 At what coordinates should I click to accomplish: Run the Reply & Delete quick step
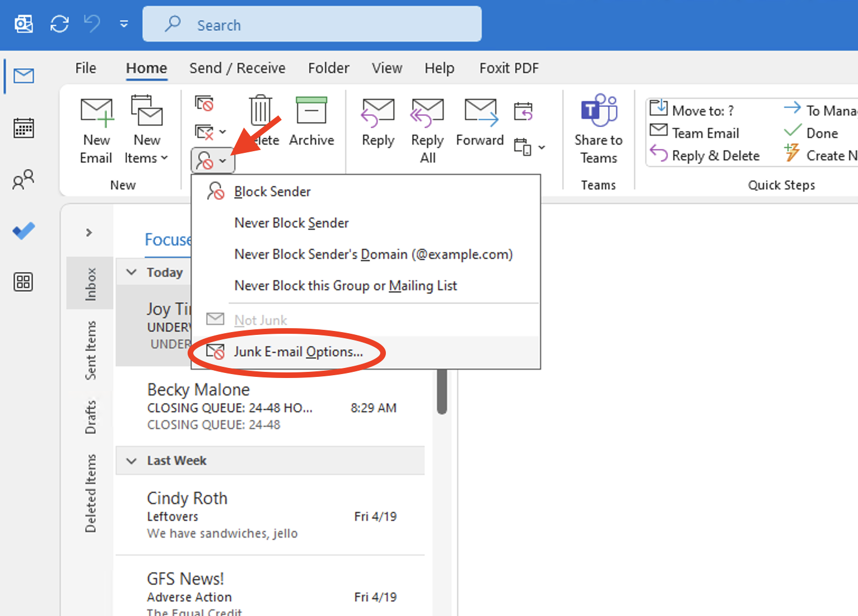[715, 155]
